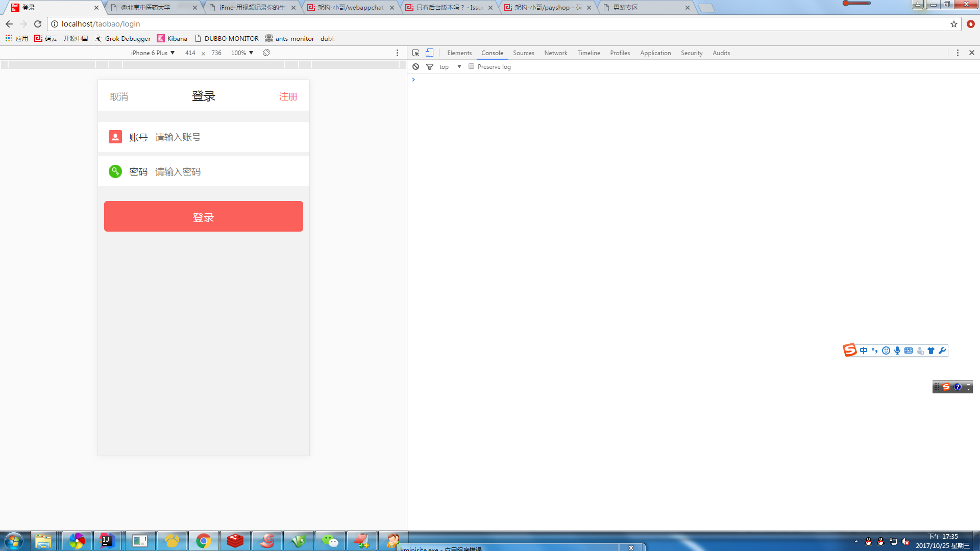980x551 pixels.
Task: Click the filter icon in console
Action: [x=429, y=67]
